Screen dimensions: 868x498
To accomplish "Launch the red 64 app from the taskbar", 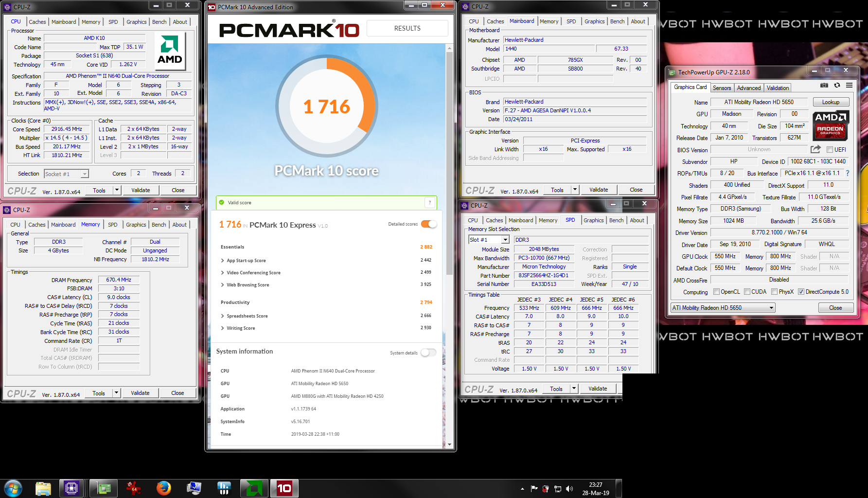I will (x=134, y=488).
